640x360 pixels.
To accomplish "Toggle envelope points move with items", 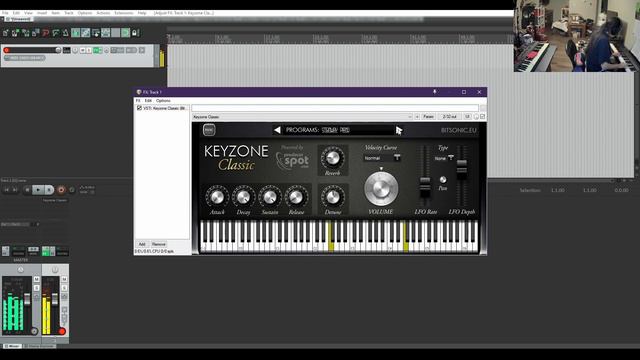I will (x=105, y=33).
